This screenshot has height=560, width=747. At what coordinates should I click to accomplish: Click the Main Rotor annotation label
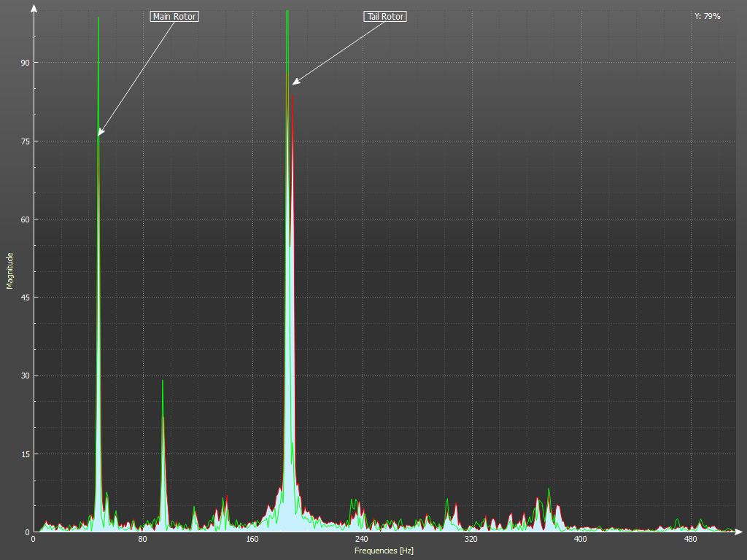pyautogui.click(x=174, y=16)
